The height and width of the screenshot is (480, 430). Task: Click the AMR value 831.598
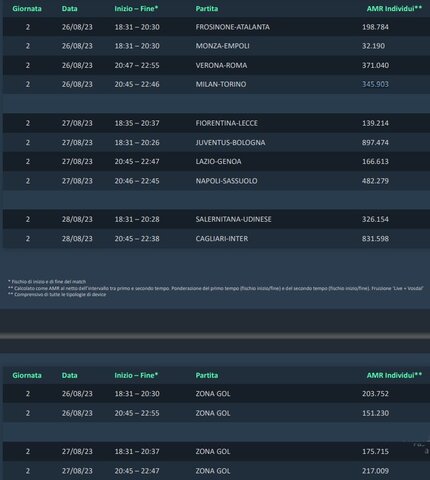click(x=375, y=239)
